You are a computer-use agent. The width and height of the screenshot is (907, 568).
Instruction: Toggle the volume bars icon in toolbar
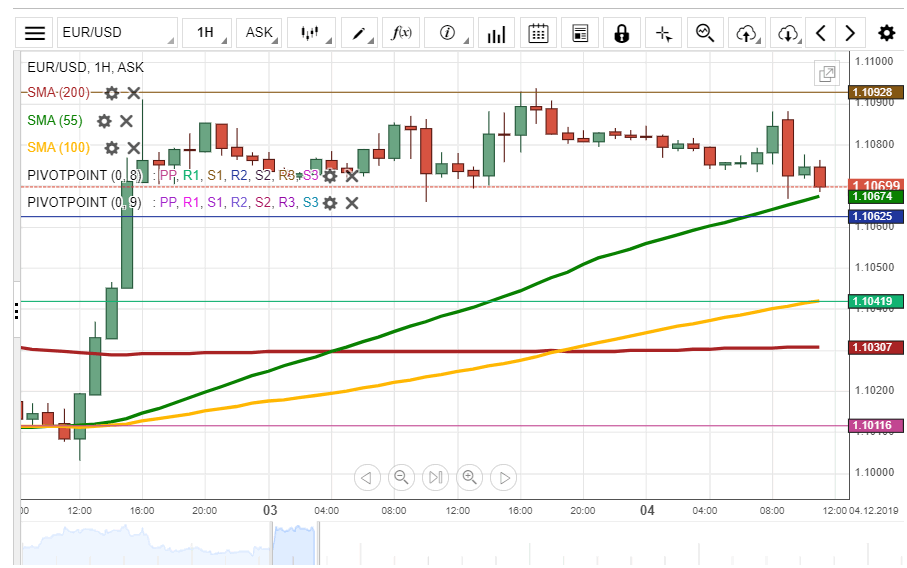coord(495,33)
